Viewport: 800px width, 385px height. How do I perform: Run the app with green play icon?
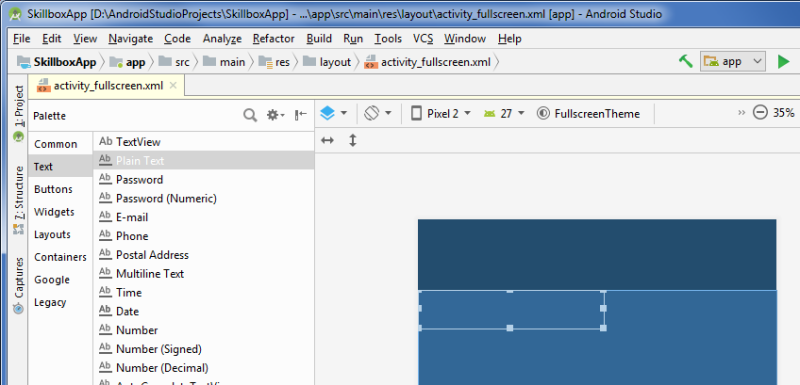(x=783, y=62)
